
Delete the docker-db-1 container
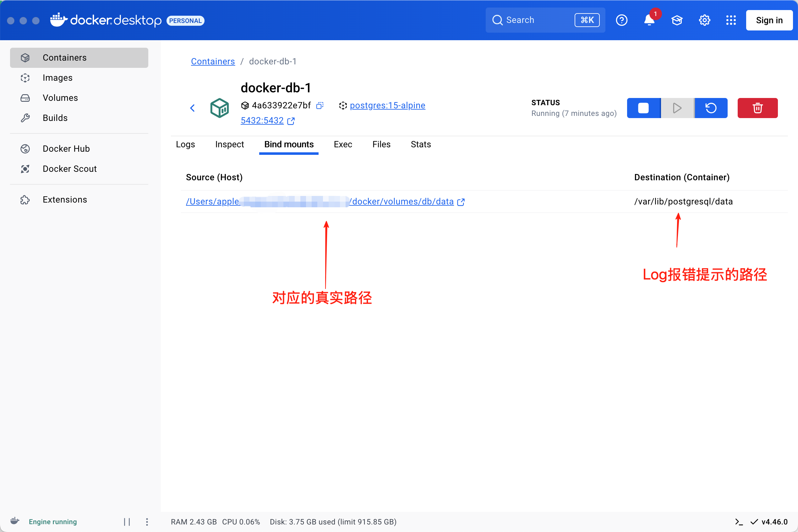pos(757,108)
